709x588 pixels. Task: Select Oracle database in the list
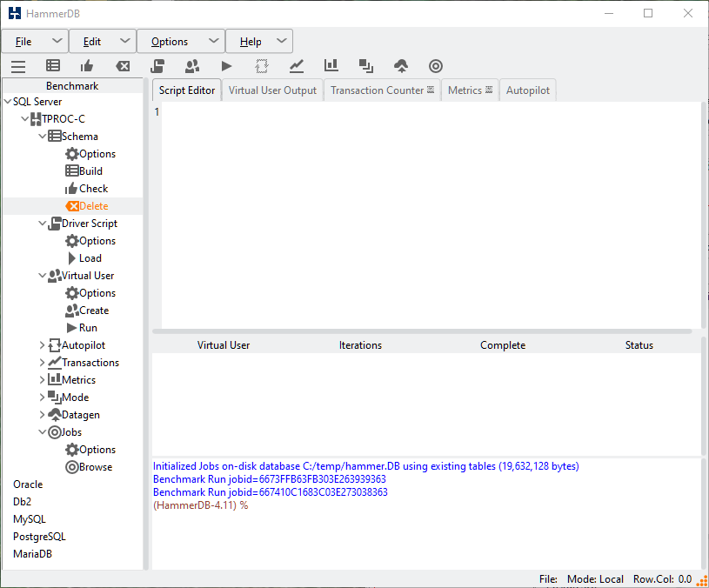[28, 484]
